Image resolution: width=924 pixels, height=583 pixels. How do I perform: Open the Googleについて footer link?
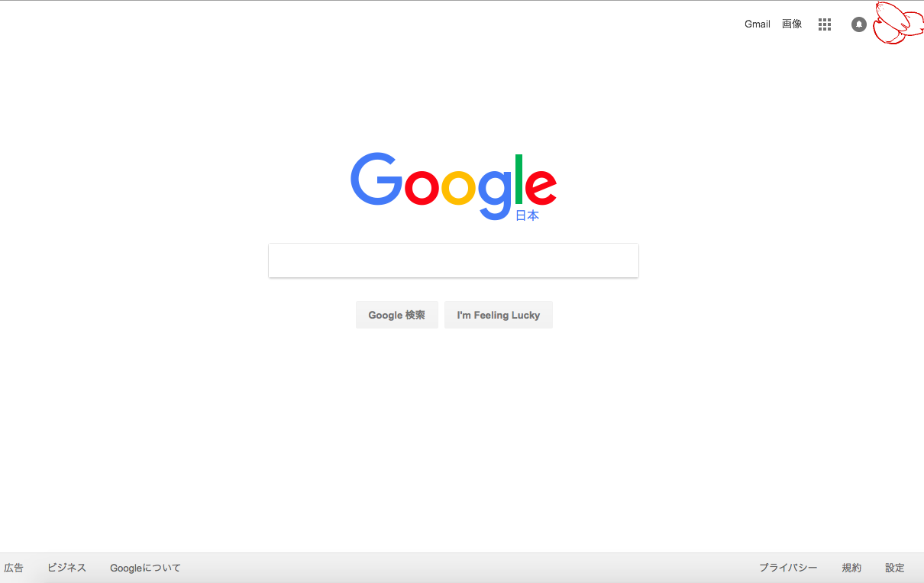click(x=146, y=568)
